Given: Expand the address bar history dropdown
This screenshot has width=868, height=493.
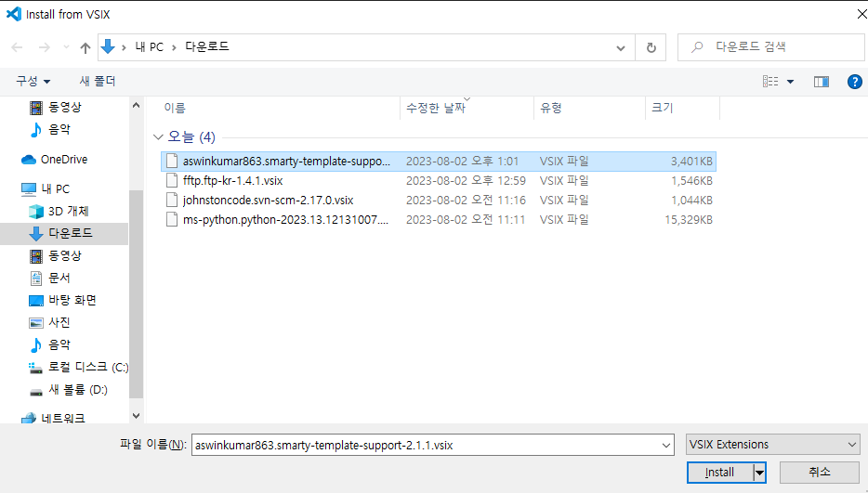Looking at the screenshot, I should click(x=621, y=47).
